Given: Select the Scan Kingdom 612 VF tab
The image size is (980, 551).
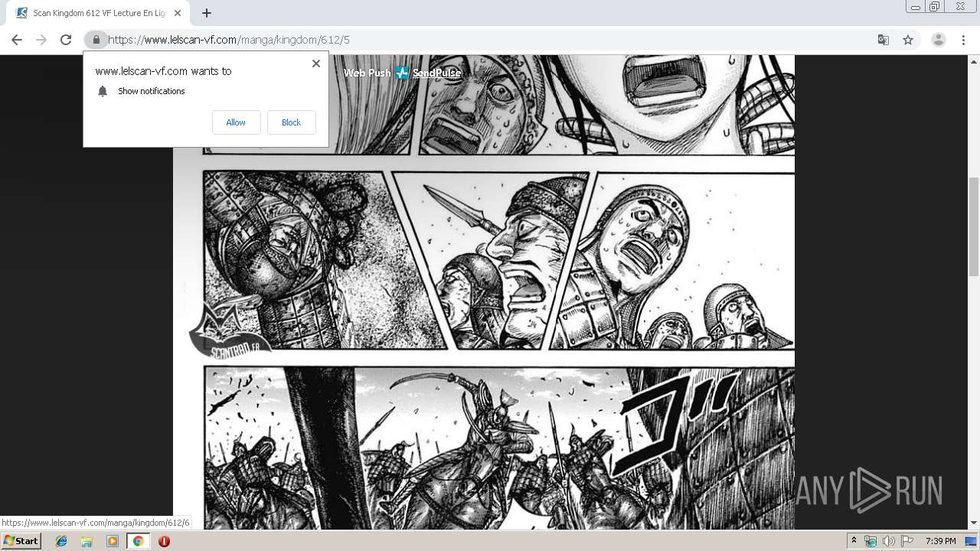Looking at the screenshot, I should tap(98, 13).
